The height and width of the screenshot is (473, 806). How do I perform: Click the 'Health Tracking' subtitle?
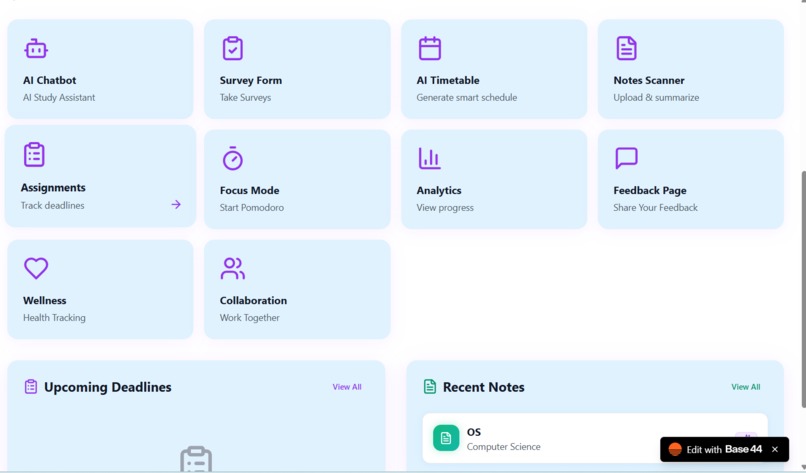[x=54, y=317]
